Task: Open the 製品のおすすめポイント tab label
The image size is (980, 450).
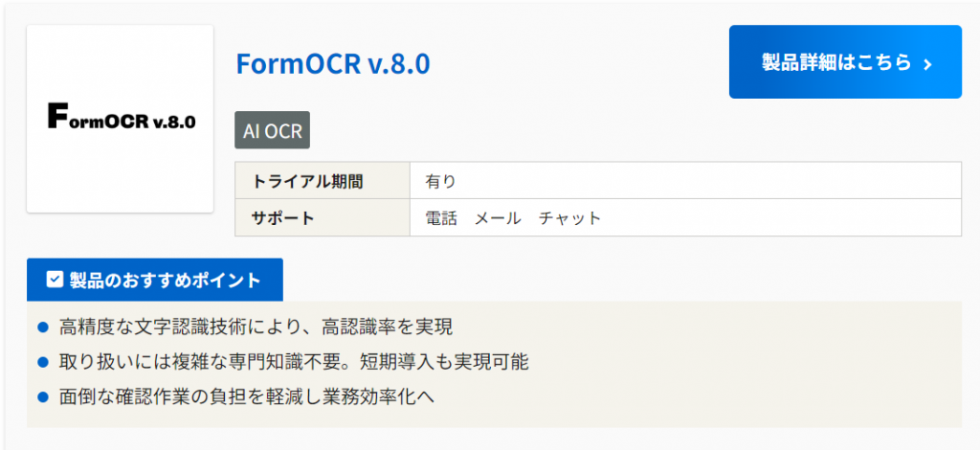Action: tap(165, 280)
